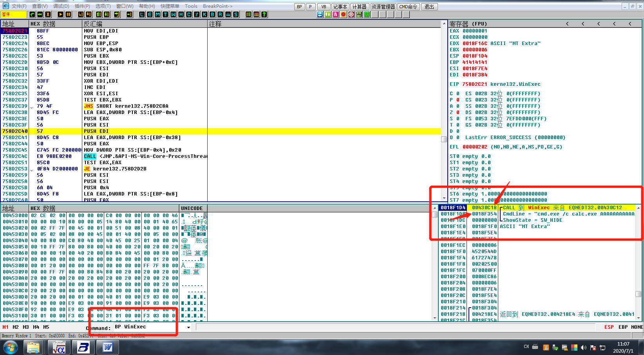This screenshot has height=355, width=644.
Task: Open the 文件(F) menu
Action: (19, 6)
